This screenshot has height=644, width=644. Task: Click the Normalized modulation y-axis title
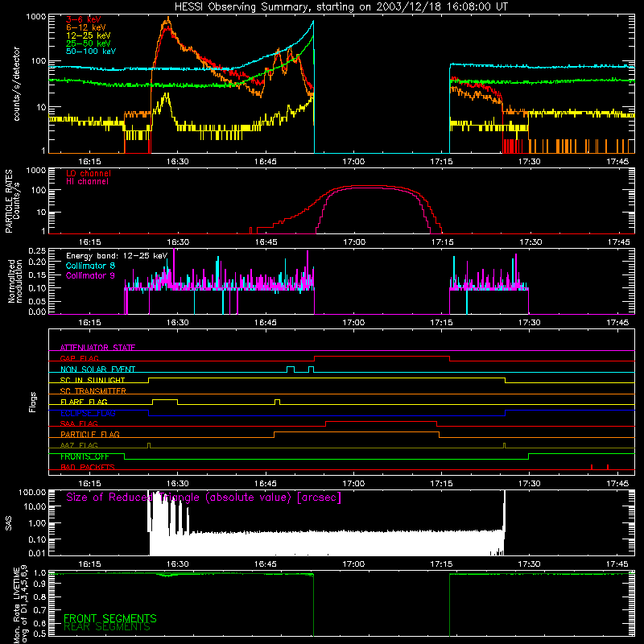15,281
